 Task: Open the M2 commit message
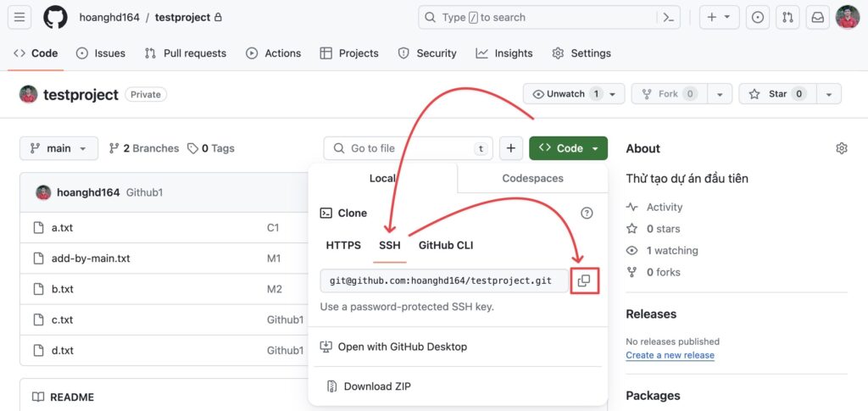(275, 289)
